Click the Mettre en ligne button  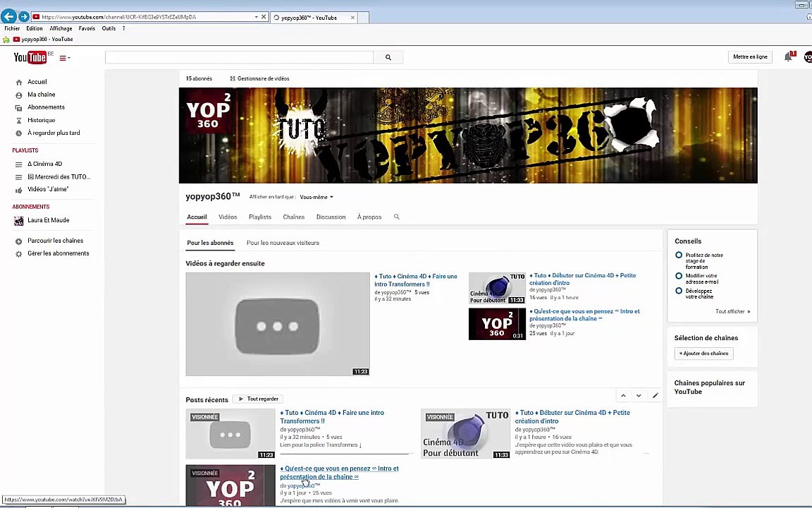(x=750, y=57)
